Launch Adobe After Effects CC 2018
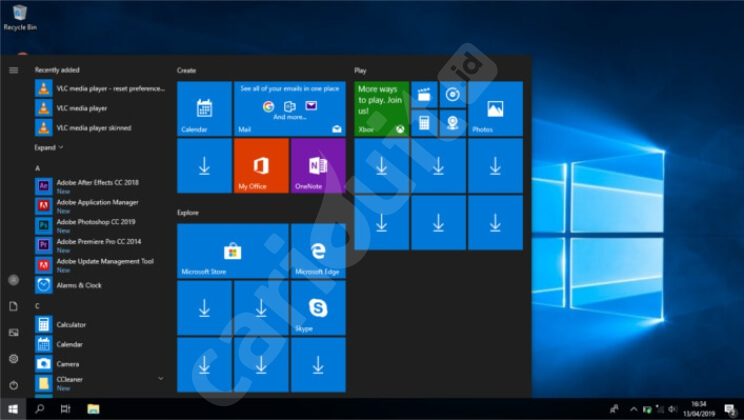The image size is (744, 420). tap(100, 186)
